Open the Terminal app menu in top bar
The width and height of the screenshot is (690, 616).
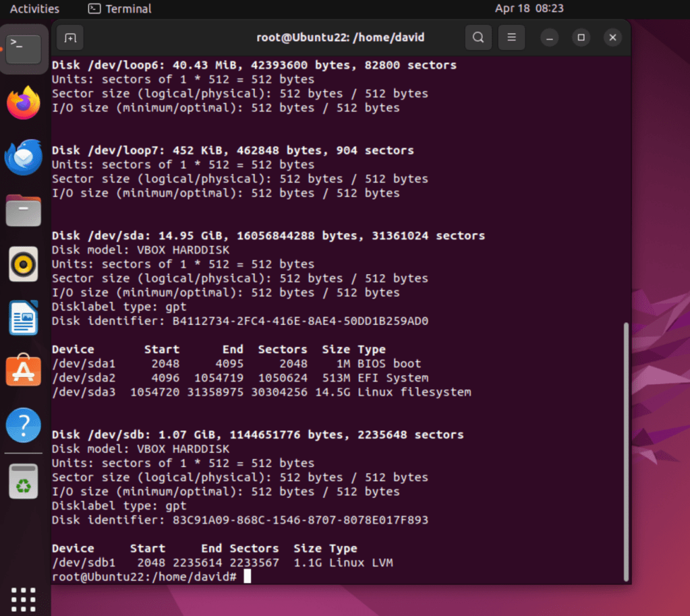(x=120, y=9)
